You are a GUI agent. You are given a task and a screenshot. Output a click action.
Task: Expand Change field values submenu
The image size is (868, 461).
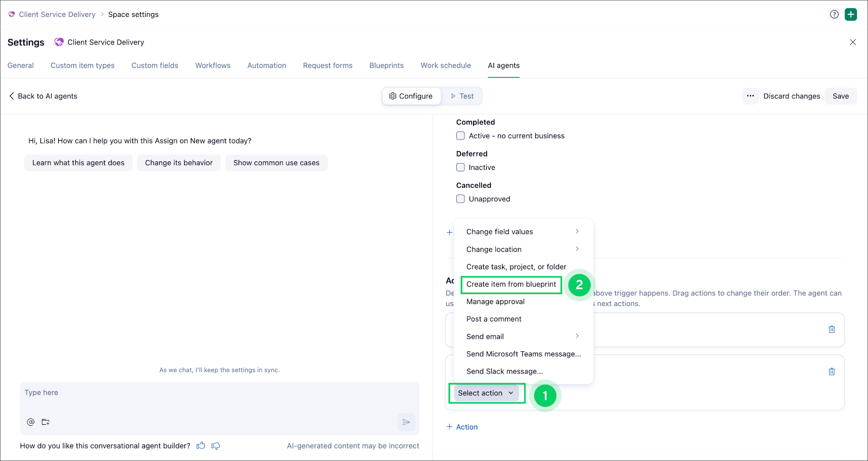tap(523, 232)
